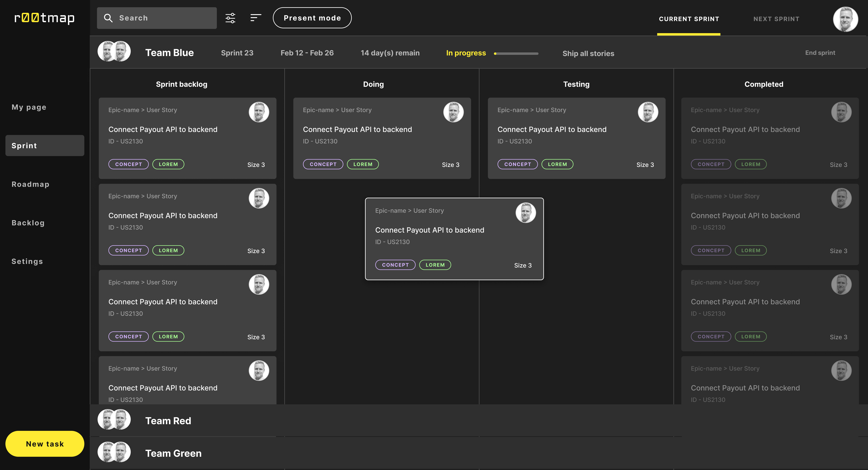Click LOREM tag on the floating highlighted card

[x=435, y=265]
